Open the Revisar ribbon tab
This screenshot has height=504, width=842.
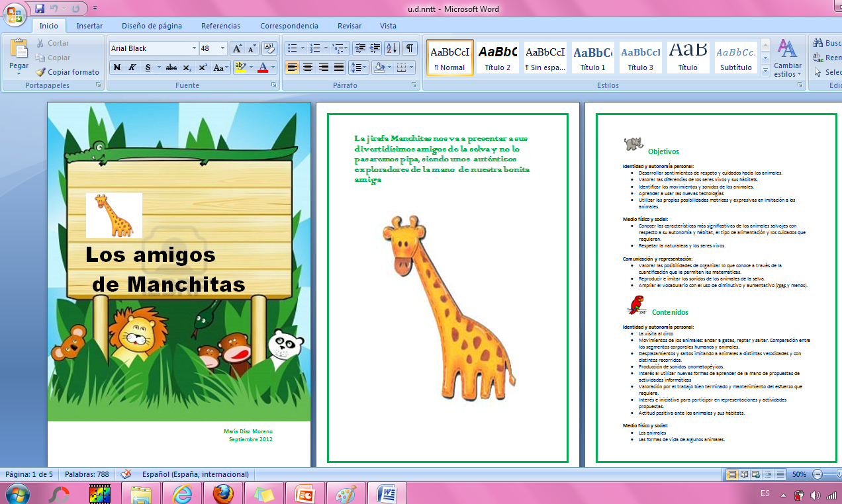(x=349, y=26)
